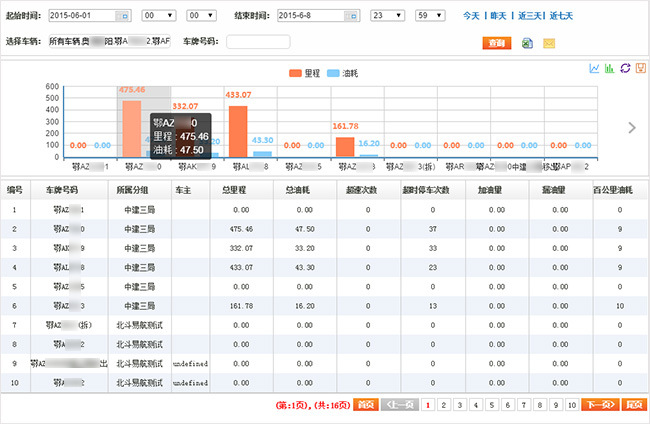Open calendar picker for start date

point(123,16)
